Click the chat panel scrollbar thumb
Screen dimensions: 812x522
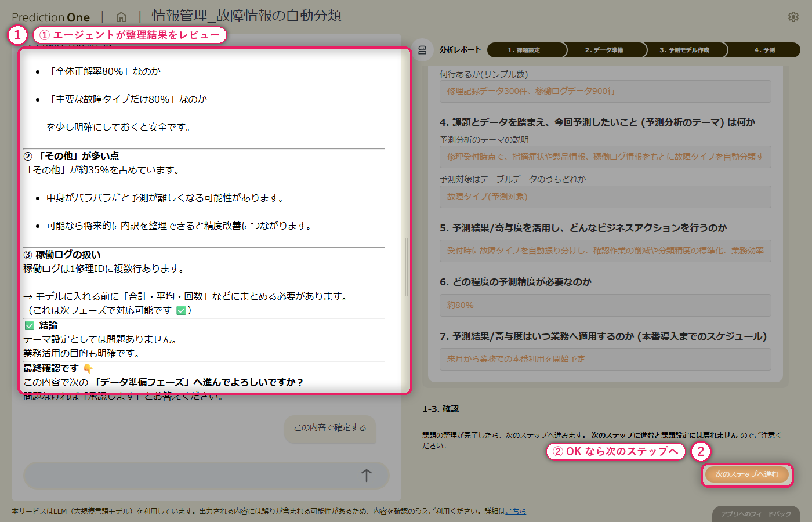[x=406, y=267]
